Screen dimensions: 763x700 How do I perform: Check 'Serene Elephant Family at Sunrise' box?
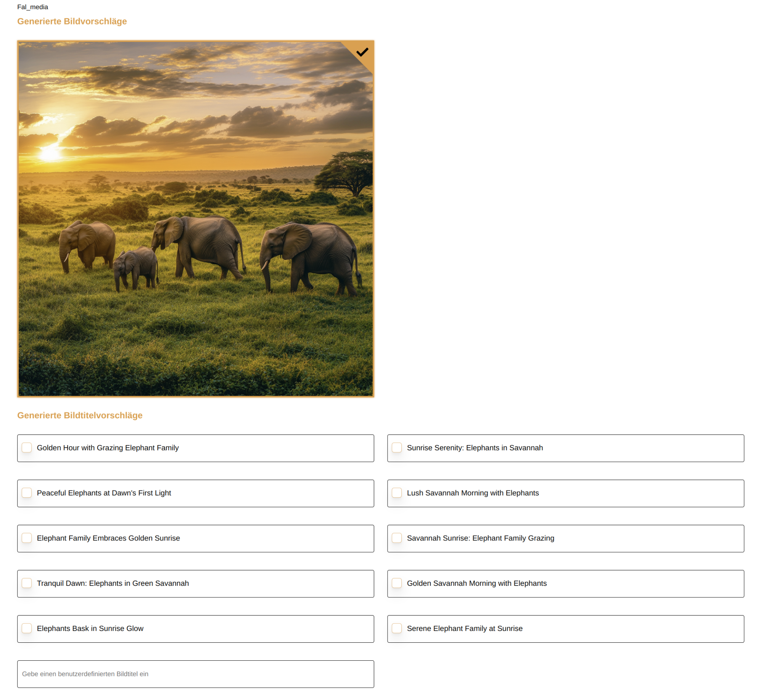397,628
